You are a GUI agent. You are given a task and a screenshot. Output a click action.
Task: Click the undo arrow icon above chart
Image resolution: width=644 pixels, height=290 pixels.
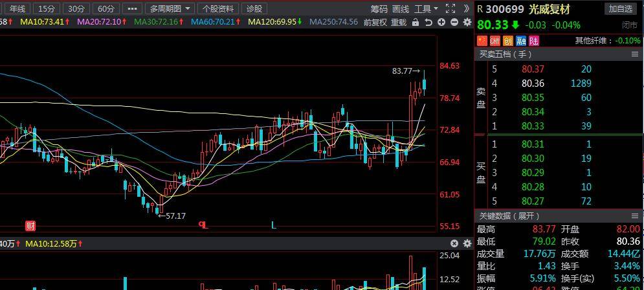[x=428, y=22]
